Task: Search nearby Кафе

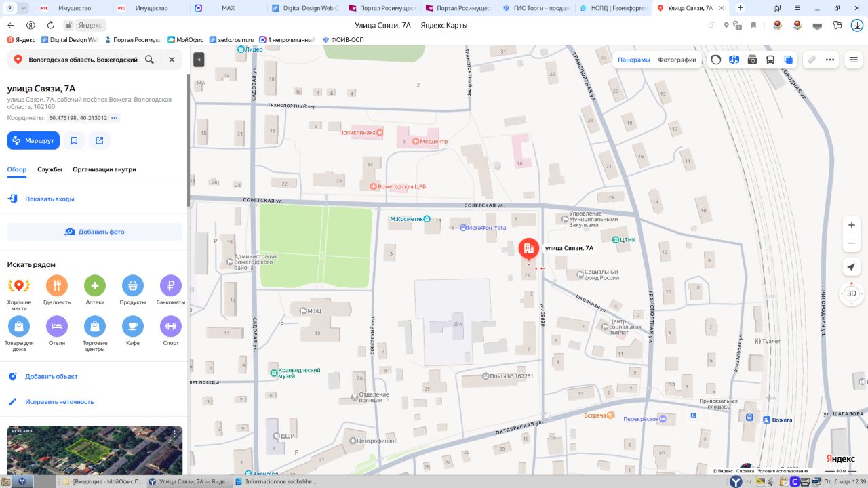Action: 133,331
